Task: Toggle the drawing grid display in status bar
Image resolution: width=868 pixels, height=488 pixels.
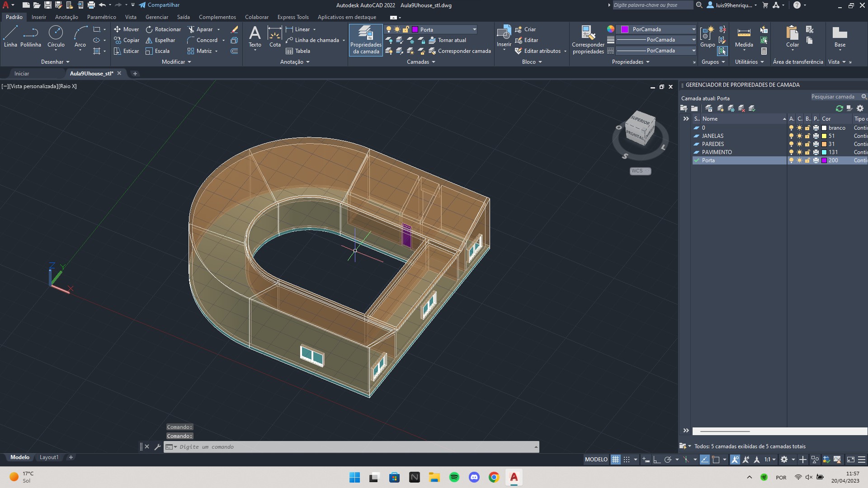Action: click(x=615, y=460)
